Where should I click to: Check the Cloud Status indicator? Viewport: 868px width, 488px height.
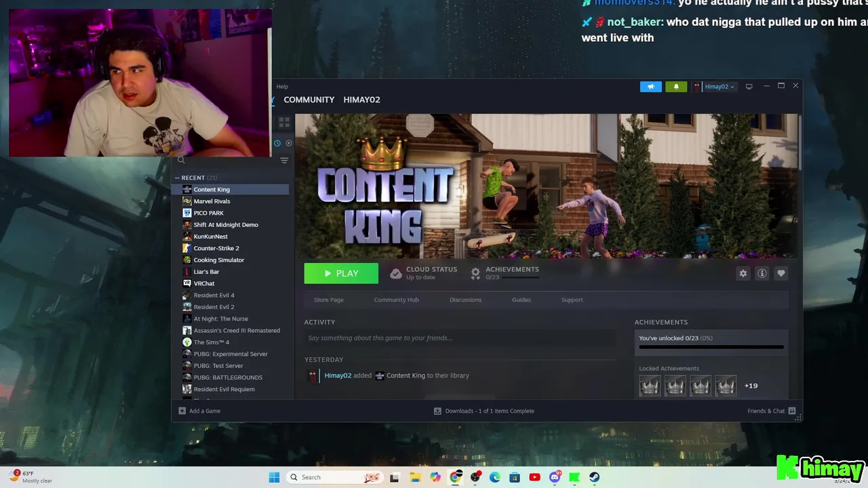(x=423, y=273)
